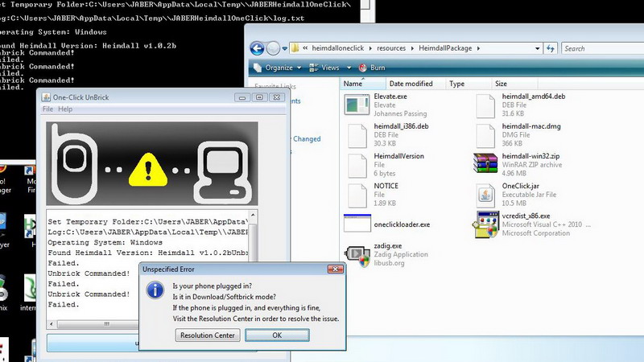Open the File menu in One-Click UnBrick
Screen dimensions: 644x362
coord(47,109)
